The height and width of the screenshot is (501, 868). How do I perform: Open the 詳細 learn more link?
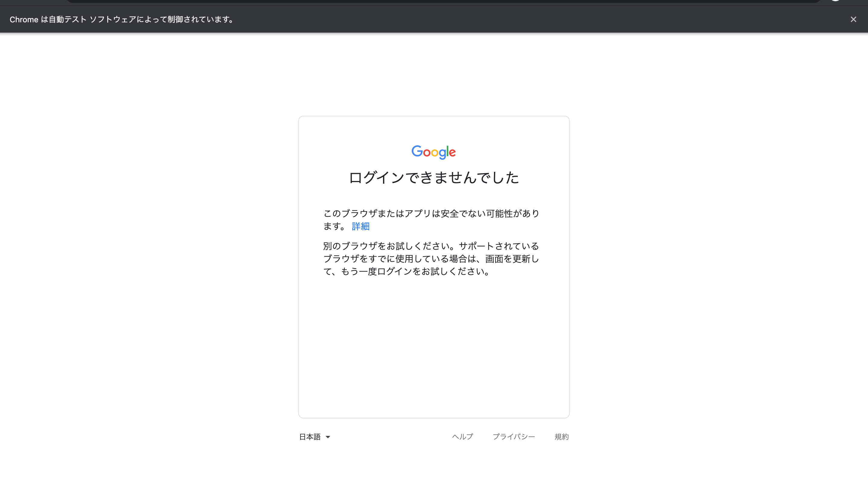[360, 226]
